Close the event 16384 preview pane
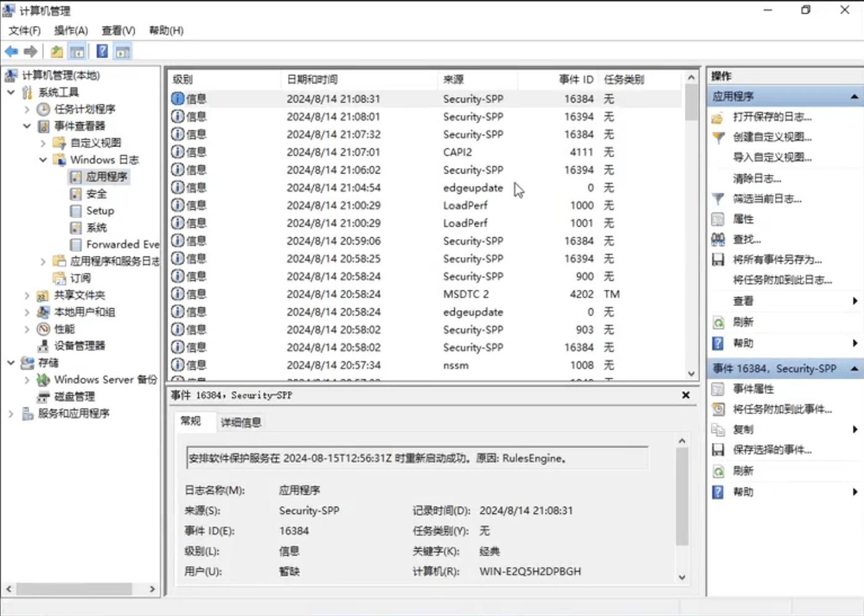Viewport: 864px width, 616px height. [685, 395]
